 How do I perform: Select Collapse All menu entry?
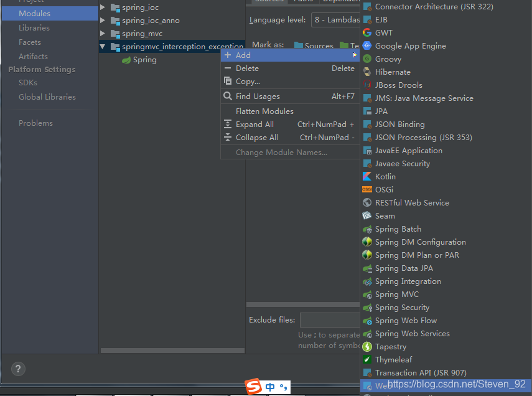pyautogui.click(x=290, y=138)
